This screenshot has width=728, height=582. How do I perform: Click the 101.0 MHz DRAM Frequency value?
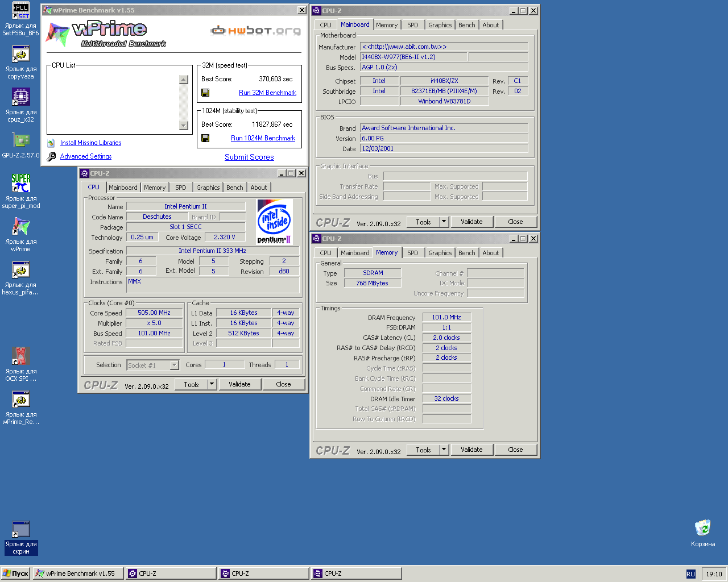446,317
